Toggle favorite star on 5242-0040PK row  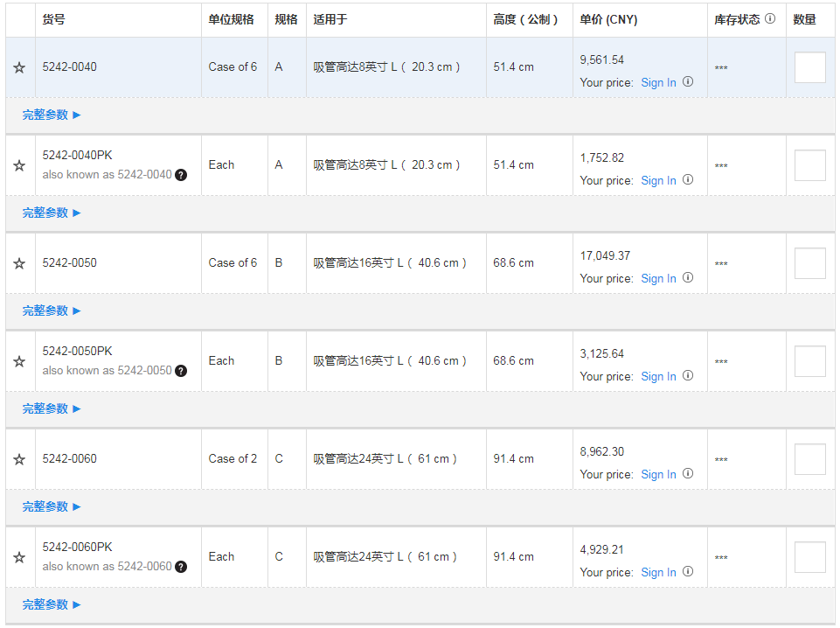(19, 166)
